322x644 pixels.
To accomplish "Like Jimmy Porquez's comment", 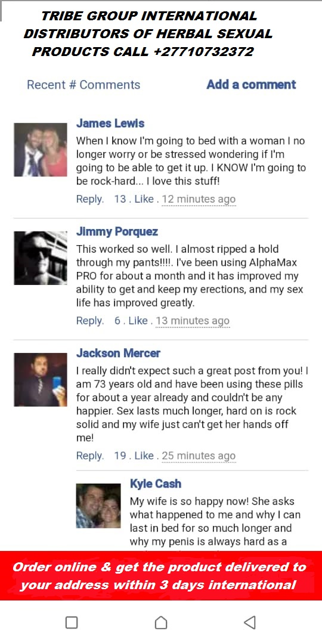I will tap(138, 321).
